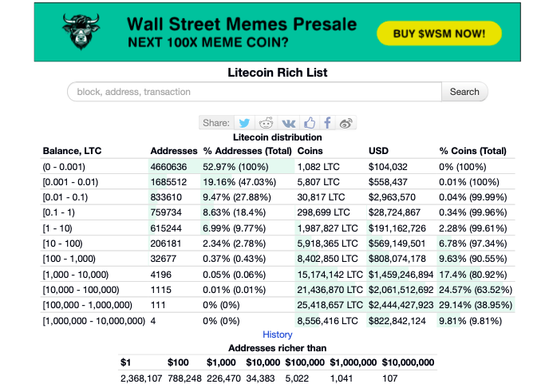Click the 1685512 addresses value
This screenshot has width=549, height=392.
[168, 182]
